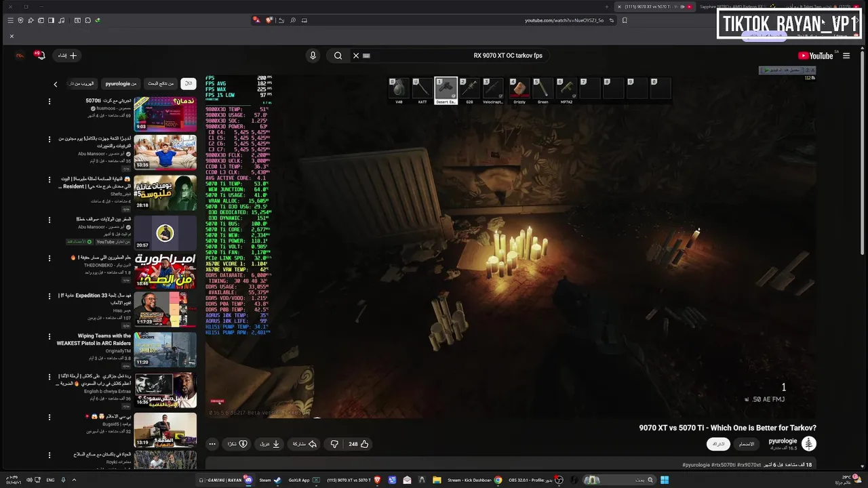Switch to the Sapphire NITRO+ AMD Radeon tab
This screenshot has width=868, height=488.
click(739, 7)
